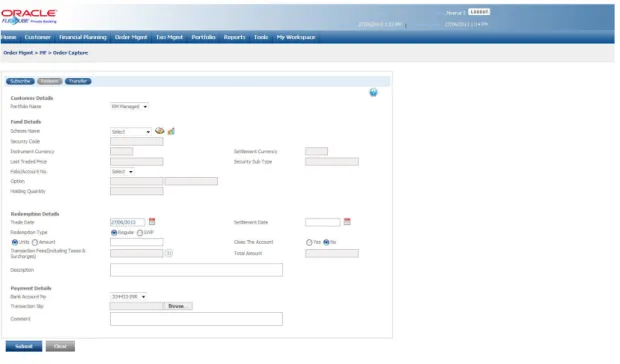Choose the Units radio option
The width and height of the screenshot is (620, 364).
pos(15,242)
